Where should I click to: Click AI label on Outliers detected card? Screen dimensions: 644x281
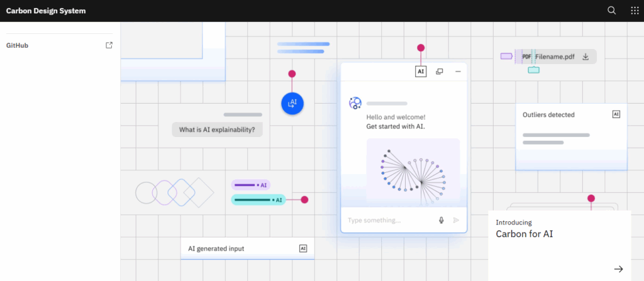[x=616, y=114]
